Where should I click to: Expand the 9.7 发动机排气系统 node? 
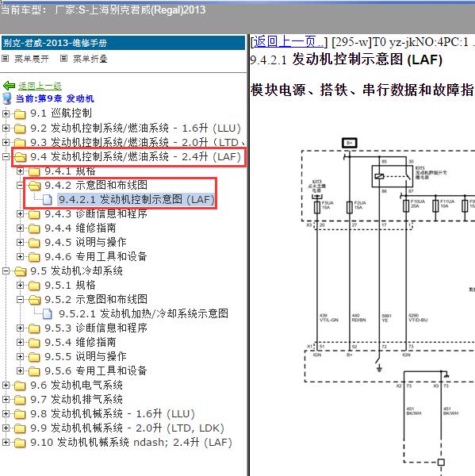click(x=6, y=400)
